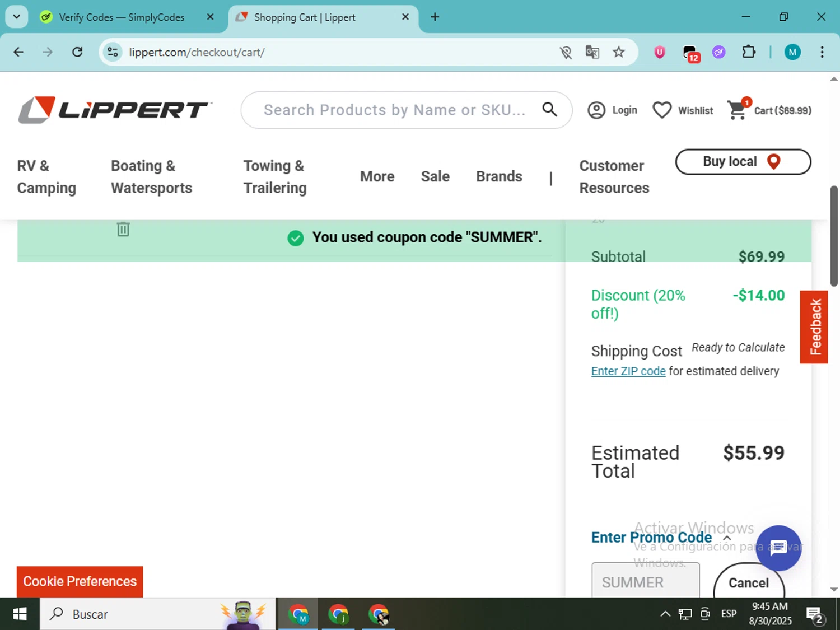Image resolution: width=840 pixels, height=630 pixels.
Task: Open the third Chrome taskbar icon
Action: coord(379,614)
